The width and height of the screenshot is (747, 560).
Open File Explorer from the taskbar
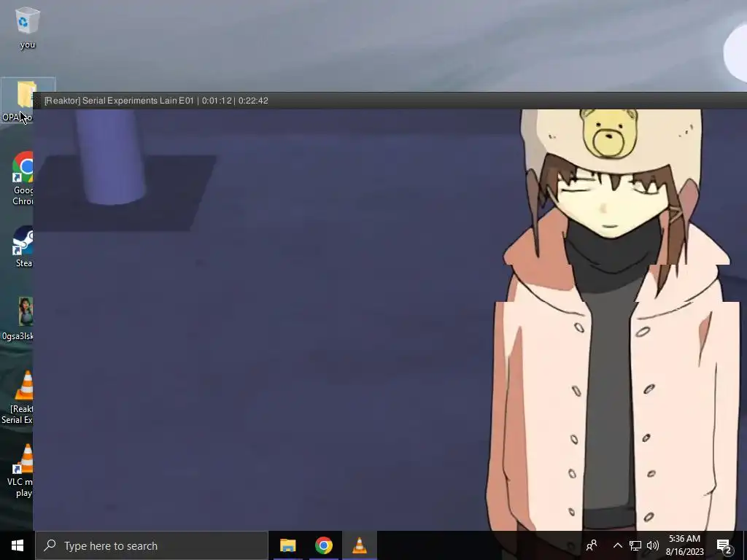pos(287,545)
